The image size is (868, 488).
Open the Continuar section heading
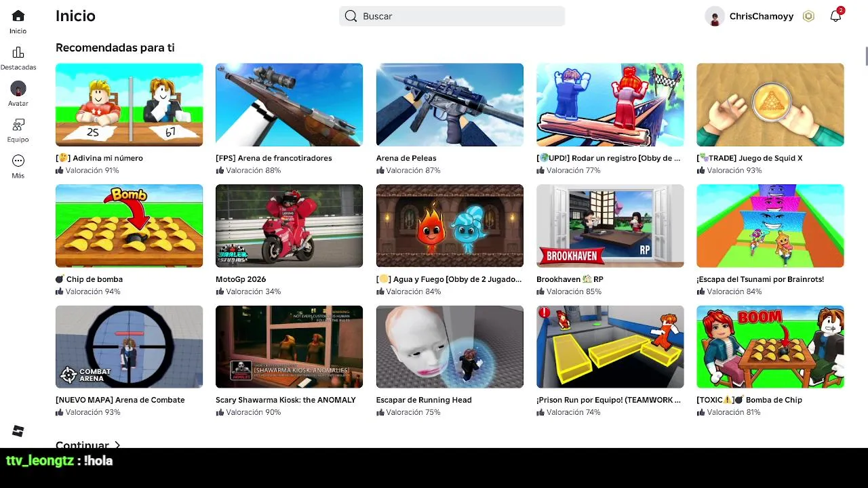click(82, 445)
